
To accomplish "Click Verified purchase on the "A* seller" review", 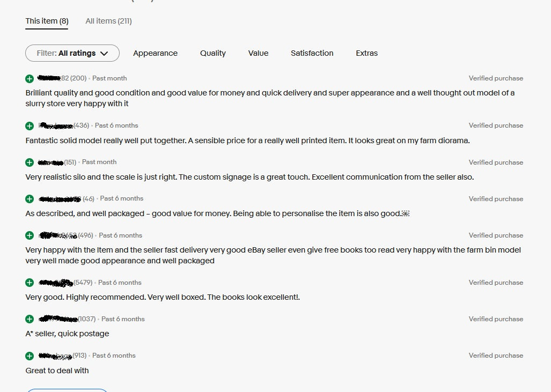I will [496, 319].
